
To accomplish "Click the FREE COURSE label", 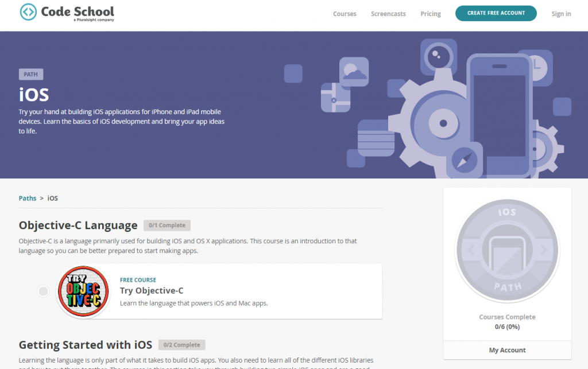I will pos(138,280).
